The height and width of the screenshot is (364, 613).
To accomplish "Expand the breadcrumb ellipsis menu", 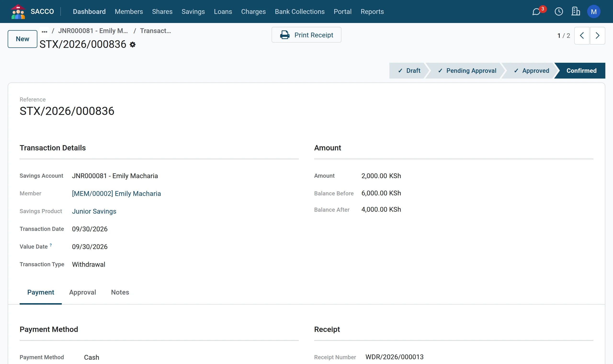I will coord(44,31).
